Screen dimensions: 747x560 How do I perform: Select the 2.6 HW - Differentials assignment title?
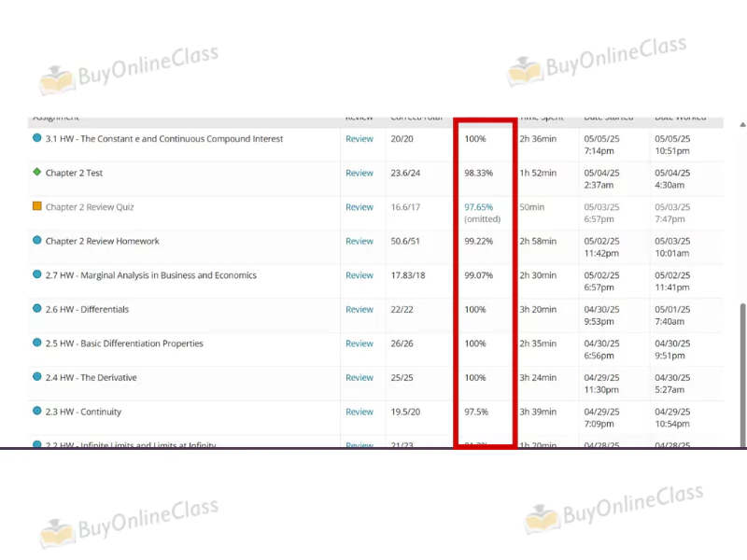pos(87,310)
